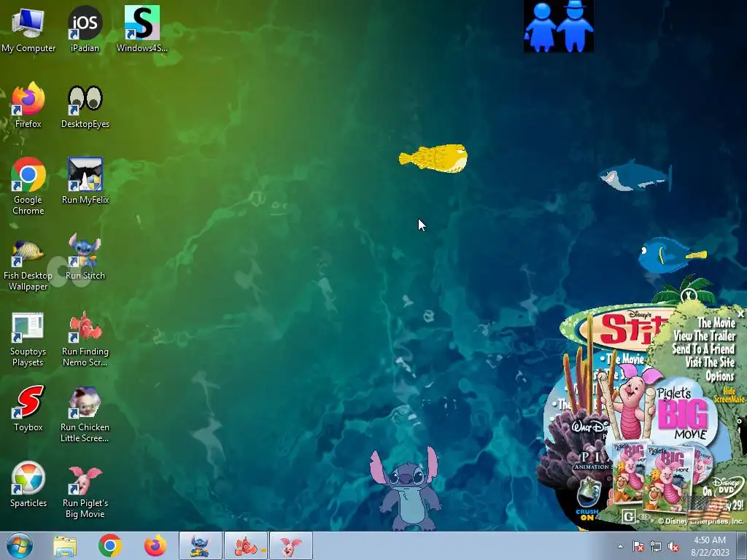Select the Run Piglet's Big Movie shortcut
This screenshot has width=747, height=560.
pos(85,492)
